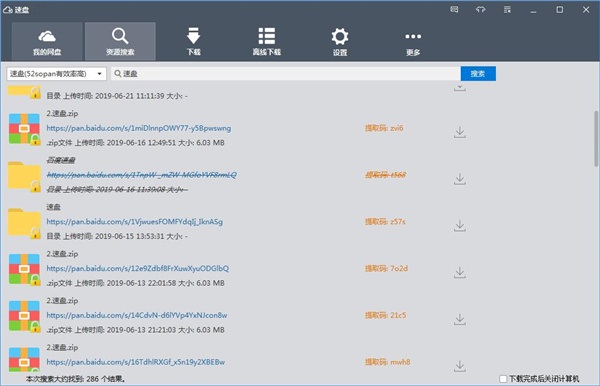Download the zip with code 21c5

pos(460,319)
